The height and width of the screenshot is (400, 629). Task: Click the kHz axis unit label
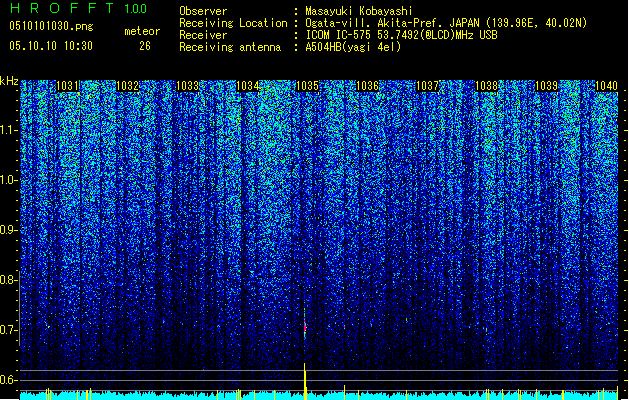click(9, 81)
